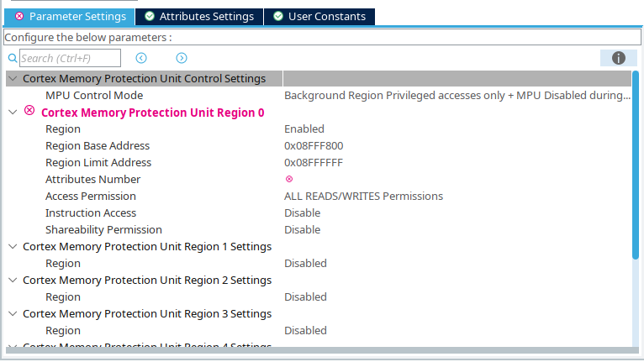Image resolution: width=644 pixels, height=362 pixels.
Task: Click the Attributes Number error marker
Action: [x=289, y=179]
